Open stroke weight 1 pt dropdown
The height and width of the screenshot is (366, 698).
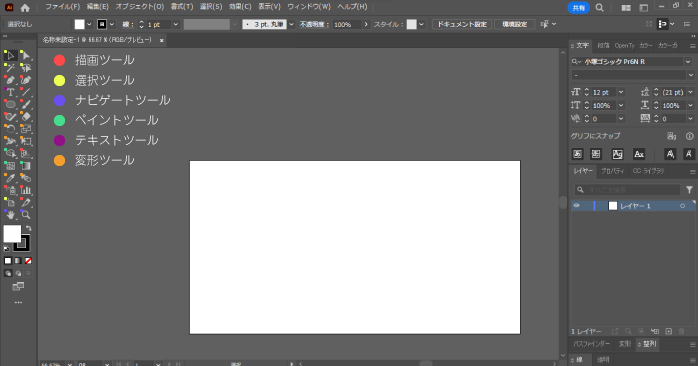pos(175,24)
